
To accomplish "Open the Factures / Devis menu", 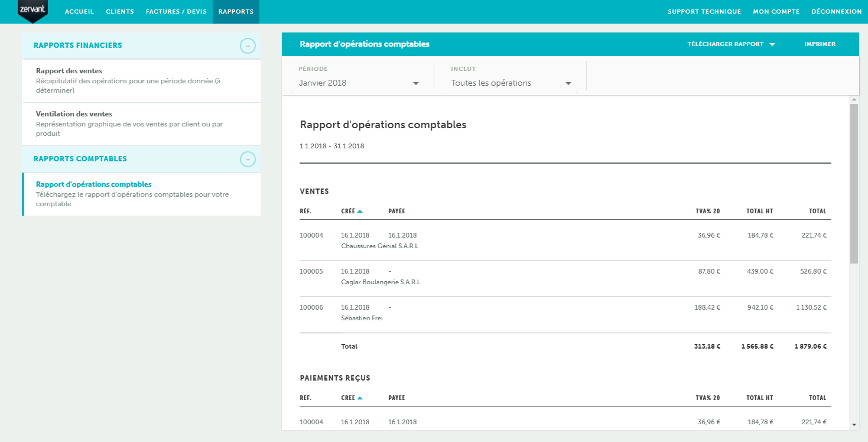I will [176, 12].
